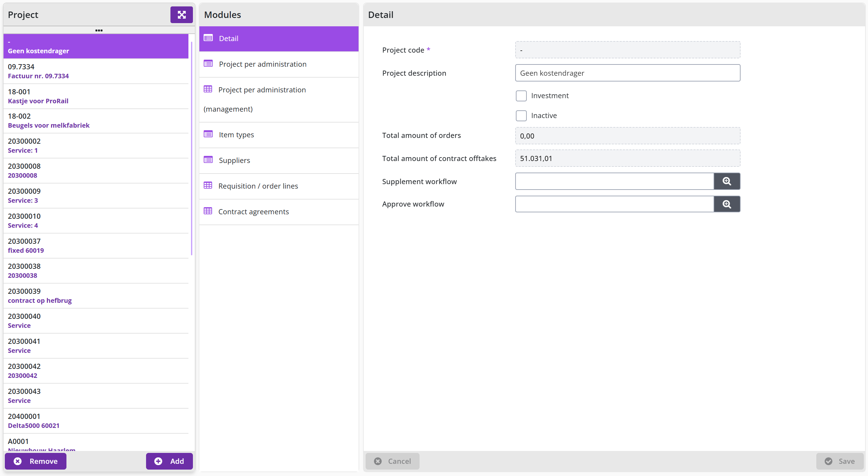Viewport: 868px width, 476px height.
Task: Click the expand icon in Project header
Action: (181, 15)
